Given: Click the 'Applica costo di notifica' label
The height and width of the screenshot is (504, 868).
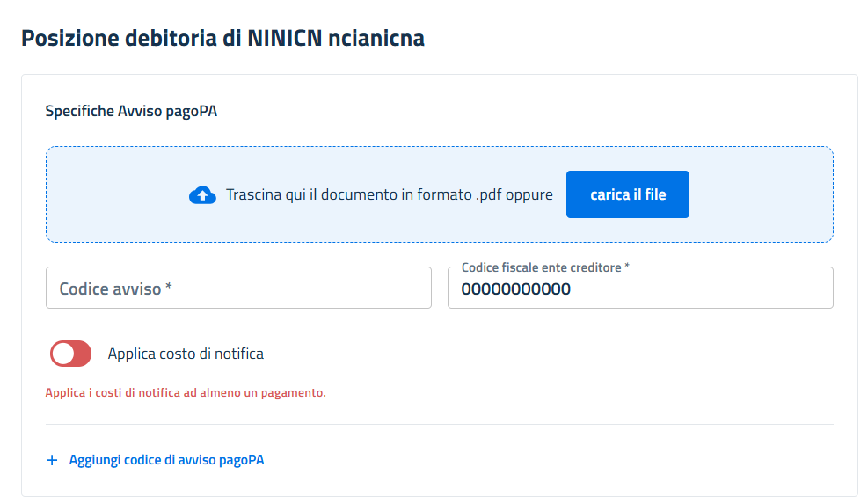Looking at the screenshot, I should [x=186, y=354].
